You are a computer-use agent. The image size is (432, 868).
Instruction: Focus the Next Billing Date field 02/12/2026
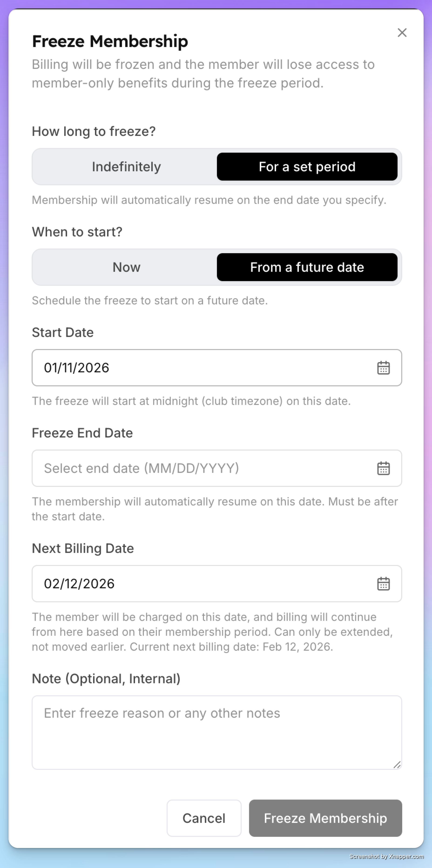[217, 584]
